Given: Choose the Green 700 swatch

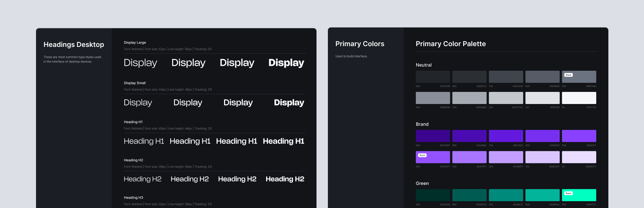Looking at the screenshot, I should 506,195.
